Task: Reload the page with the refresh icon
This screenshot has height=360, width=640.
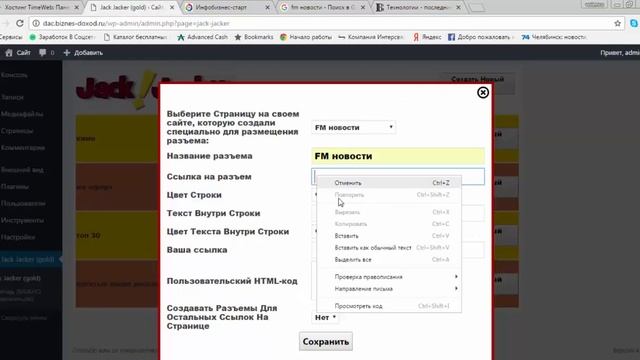Action: 20,23
